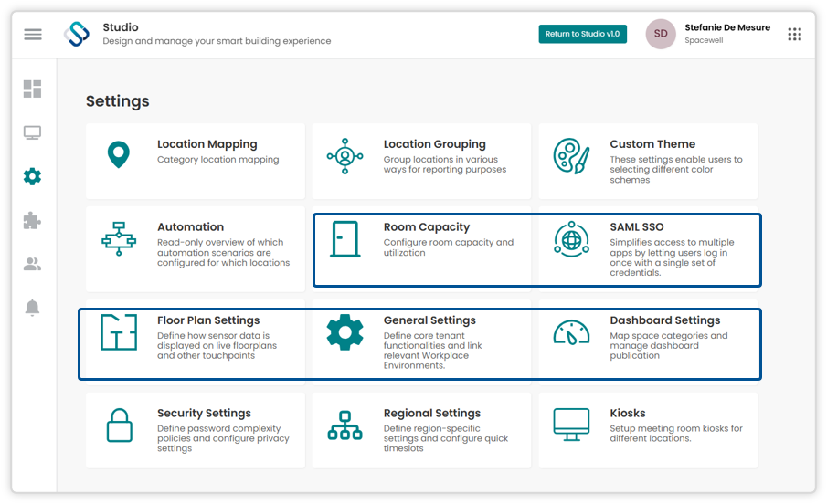Open the notifications bell in sidebar
The width and height of the screenshot is (827, 504).
click(x=32, y=308)
